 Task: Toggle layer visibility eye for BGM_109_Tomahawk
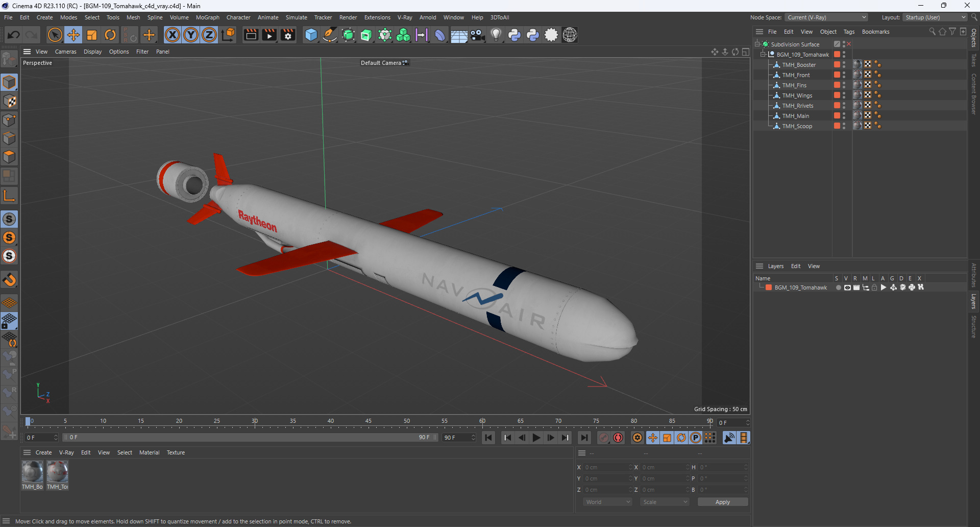point(847,288)
